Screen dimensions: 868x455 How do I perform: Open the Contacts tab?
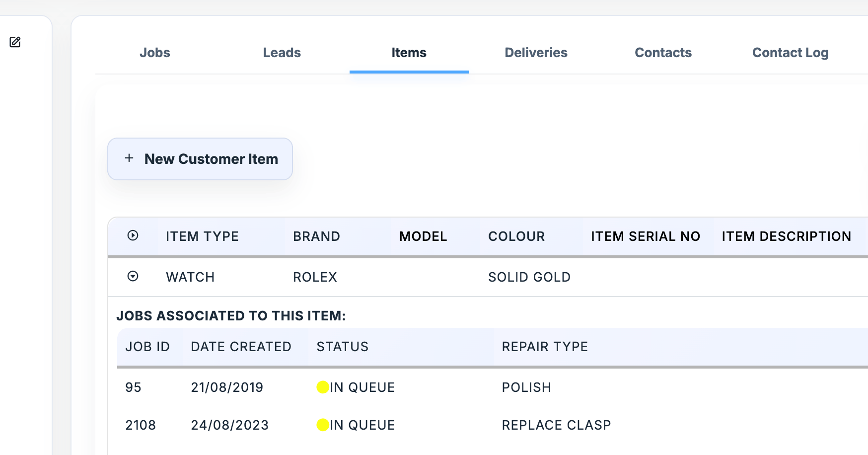click(x=663, y=53)
